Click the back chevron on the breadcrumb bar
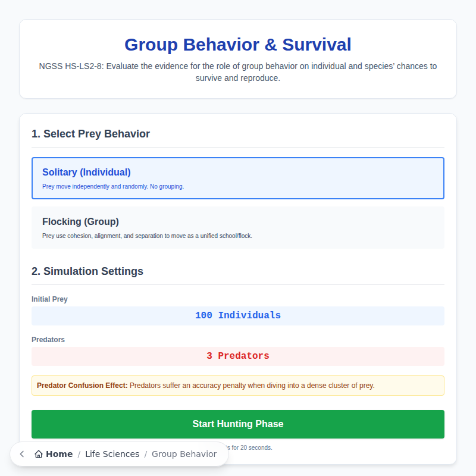 click(21, 453)
